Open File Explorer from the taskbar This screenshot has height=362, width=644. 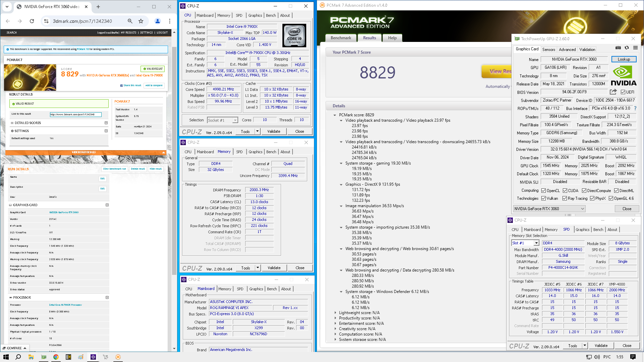coord(31,357)
